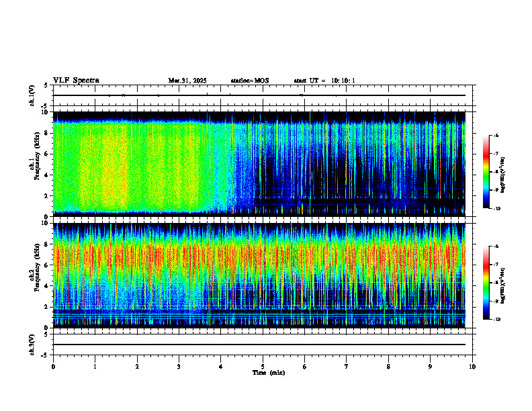The width and height of the screenshot is (532, 411).
Task: Select the ch.1 color bar log(PSD) label
Action: pyautogui.click(x=503, y=175)
